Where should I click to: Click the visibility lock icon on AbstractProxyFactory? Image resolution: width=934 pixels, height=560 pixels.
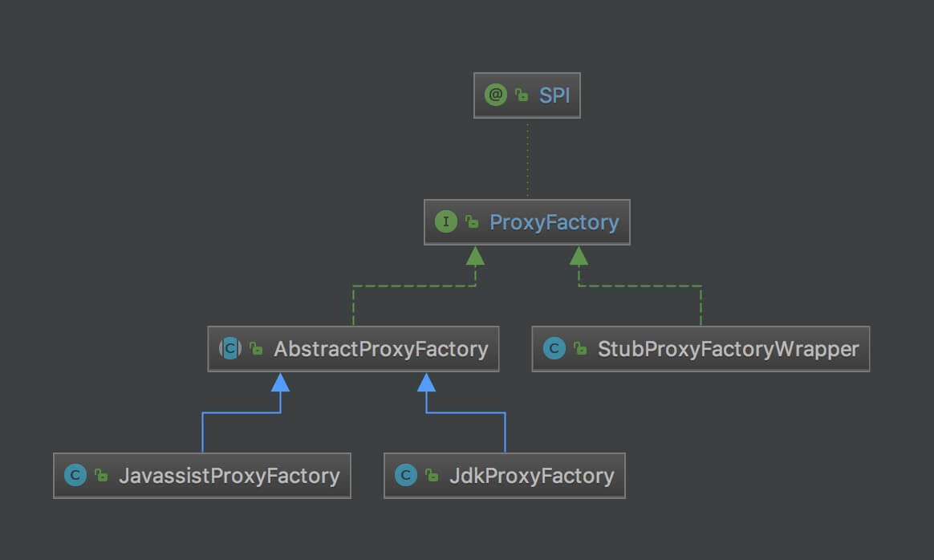(x=256, y=349)
